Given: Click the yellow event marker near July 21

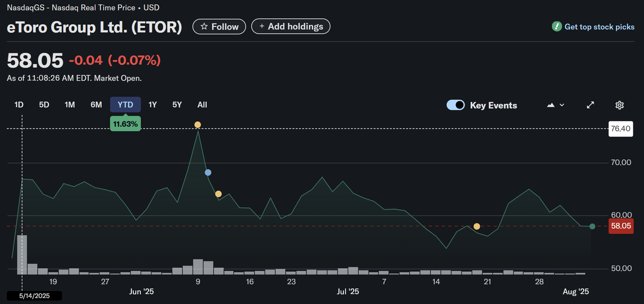Looking at the screenshot, I should pyautogui.click(x=477, y=227).
